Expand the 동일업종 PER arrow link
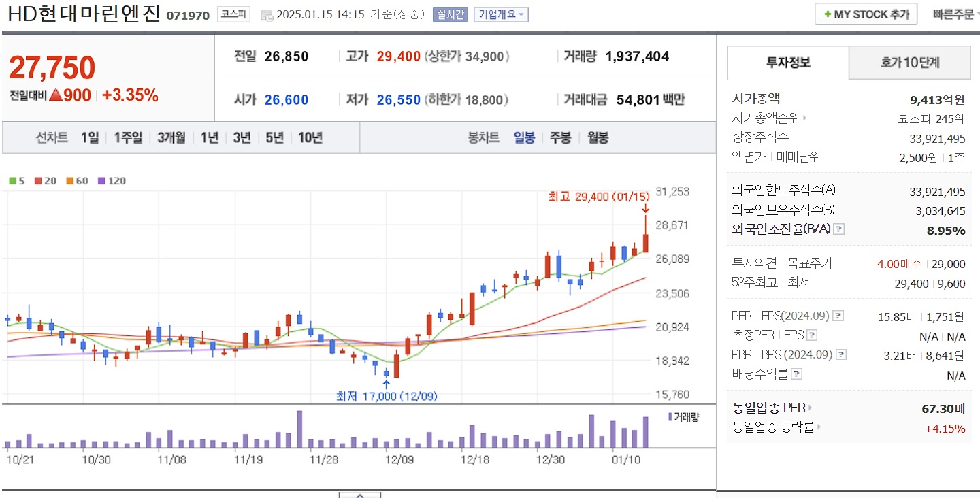This screenshot has width=980, height=498. tap(809, 408)
